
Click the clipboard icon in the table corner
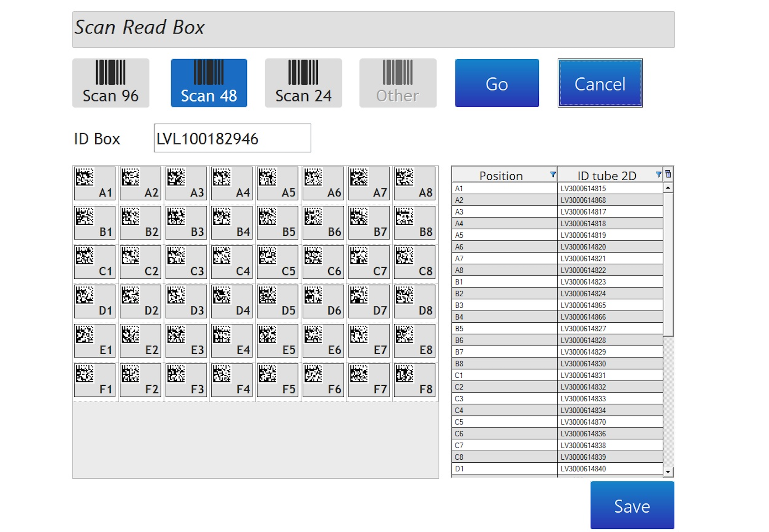click(668, 174)
